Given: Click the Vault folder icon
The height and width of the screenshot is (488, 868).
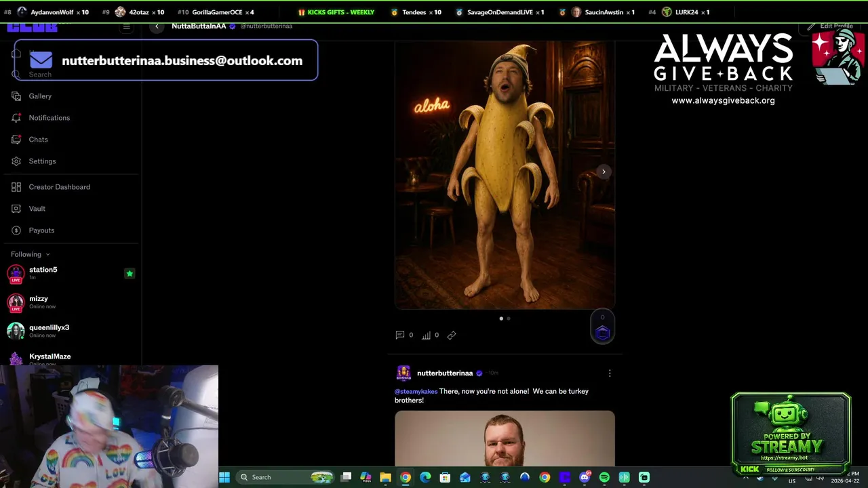Looking at the screenshot, I should click(16, 209).
